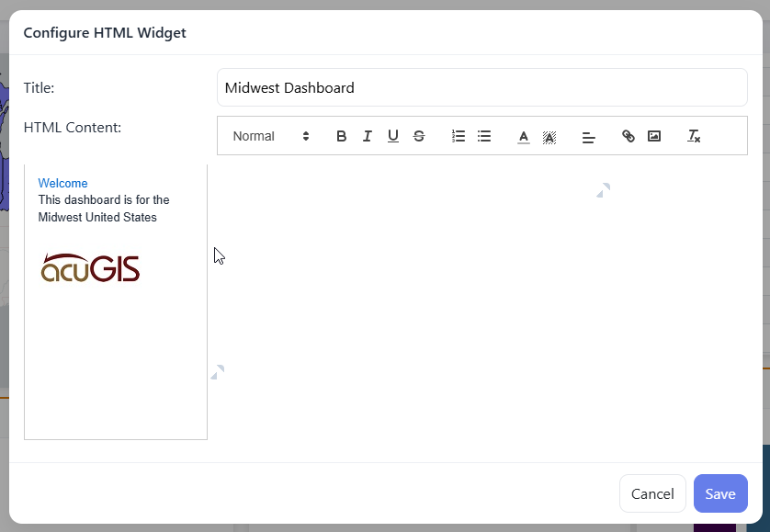Insert a bulleted list
The height and width of the screenshot is (532, 770).
[484, 136]
